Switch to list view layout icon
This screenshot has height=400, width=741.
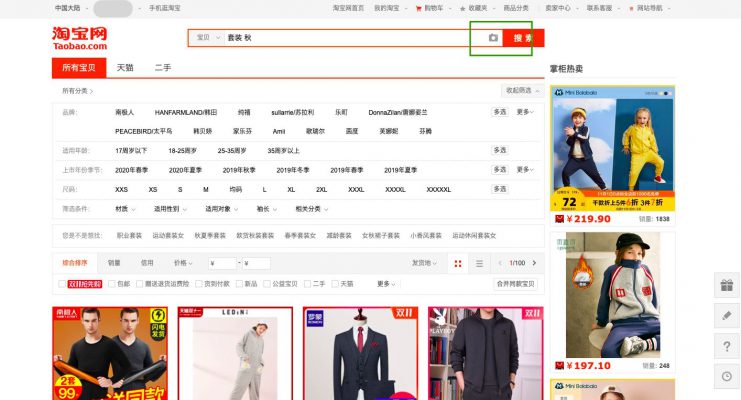[479, 263]
